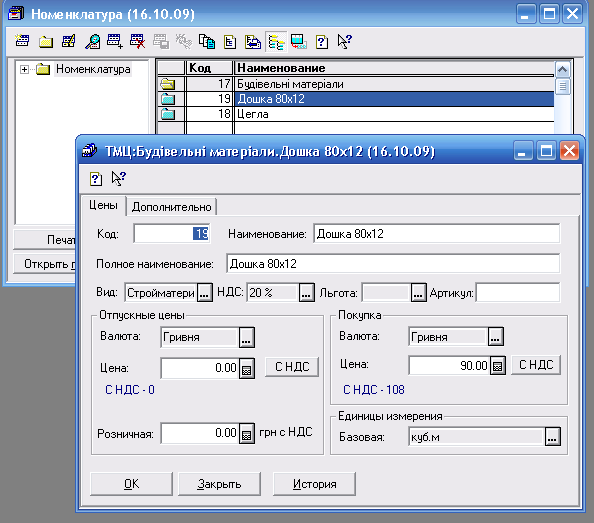Click the Copy item toolbar icon

tap(207, 41)
